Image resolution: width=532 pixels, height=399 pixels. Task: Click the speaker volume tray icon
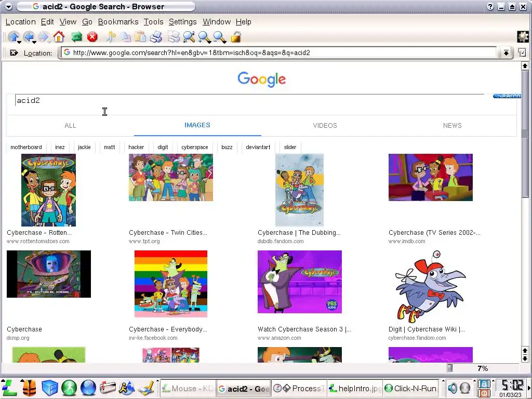453,388
